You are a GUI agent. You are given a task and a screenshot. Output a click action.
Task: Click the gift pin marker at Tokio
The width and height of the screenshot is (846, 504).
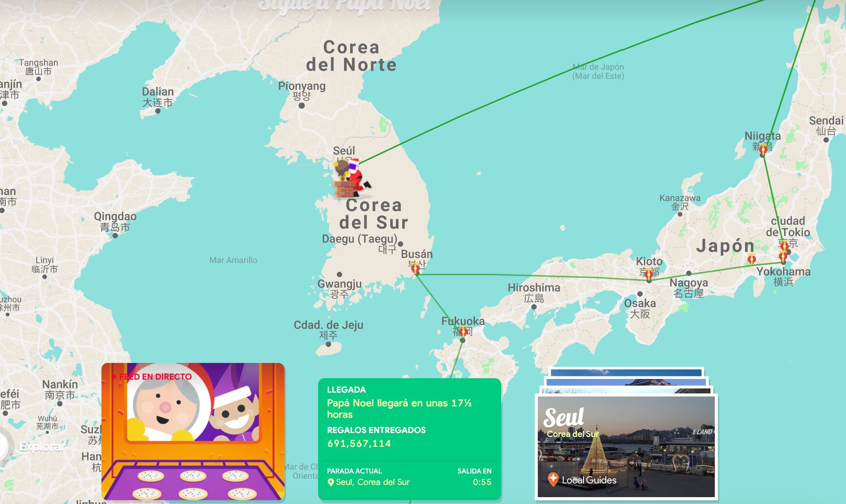tap(784, 245)
